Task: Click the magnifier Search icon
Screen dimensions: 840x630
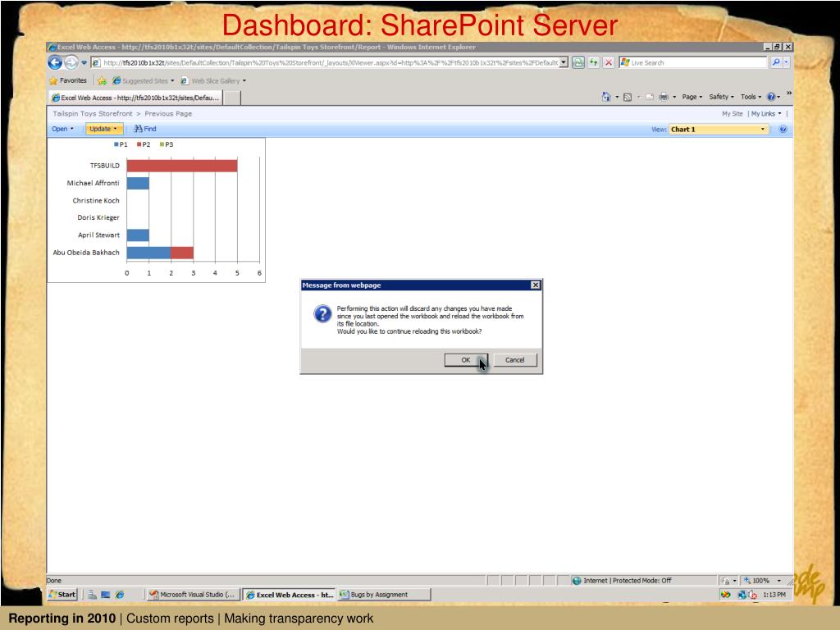Action: [x=776, y=62]
